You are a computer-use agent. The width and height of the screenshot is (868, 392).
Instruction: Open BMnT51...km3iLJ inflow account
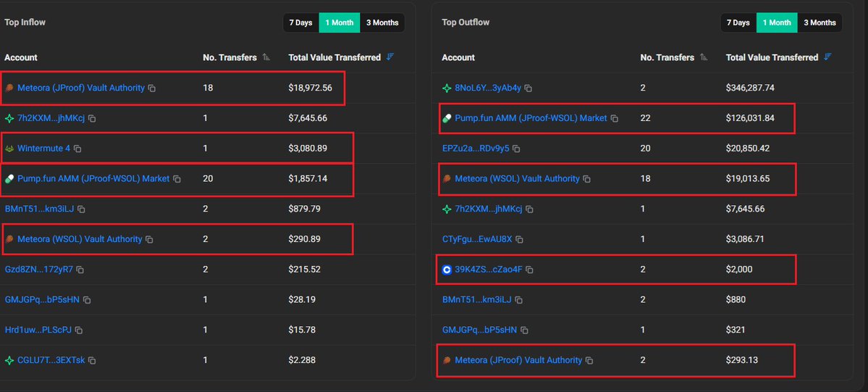click(39, 209)
